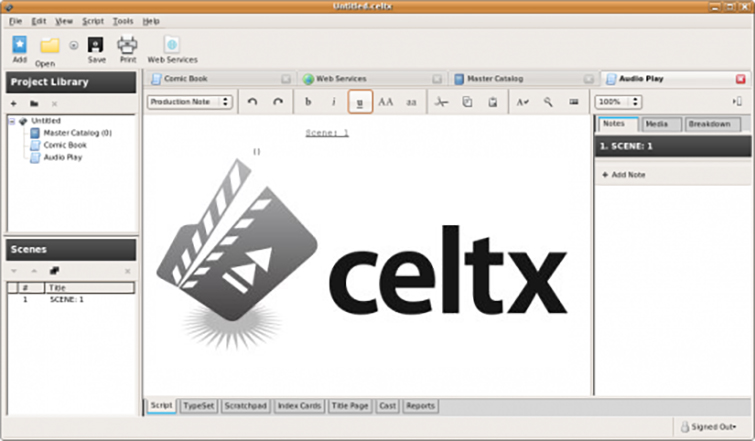Click the scissors Cut icon

(441, 102)
